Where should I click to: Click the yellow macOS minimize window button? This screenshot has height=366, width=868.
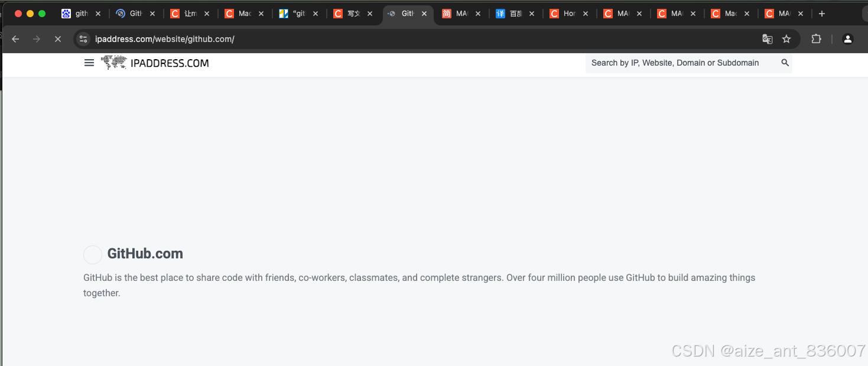click(30, 14)
